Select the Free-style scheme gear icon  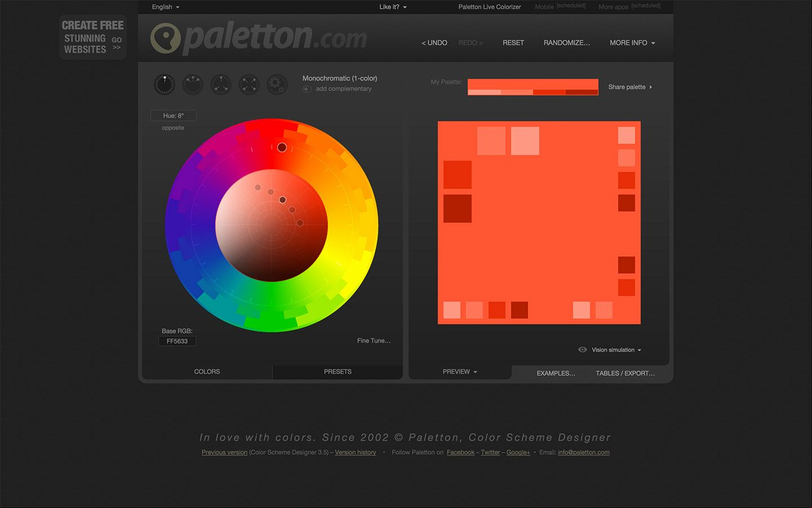click(277, 85)
